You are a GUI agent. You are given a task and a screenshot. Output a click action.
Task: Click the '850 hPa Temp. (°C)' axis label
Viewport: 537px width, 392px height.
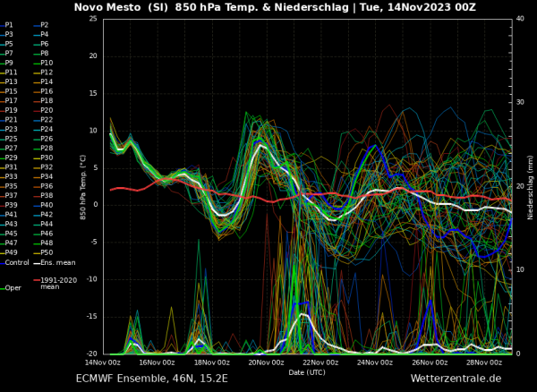click(83, 187)
